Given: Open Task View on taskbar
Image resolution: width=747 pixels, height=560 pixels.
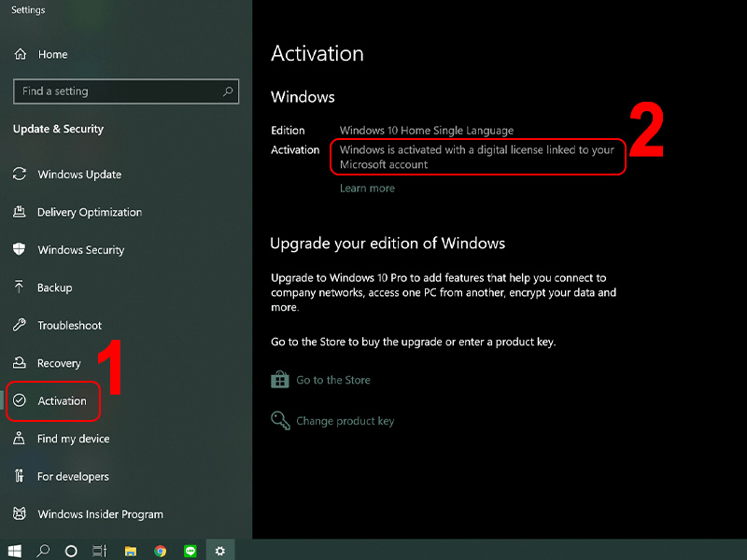Looking at the screenshot, I should tap(100, 551).
